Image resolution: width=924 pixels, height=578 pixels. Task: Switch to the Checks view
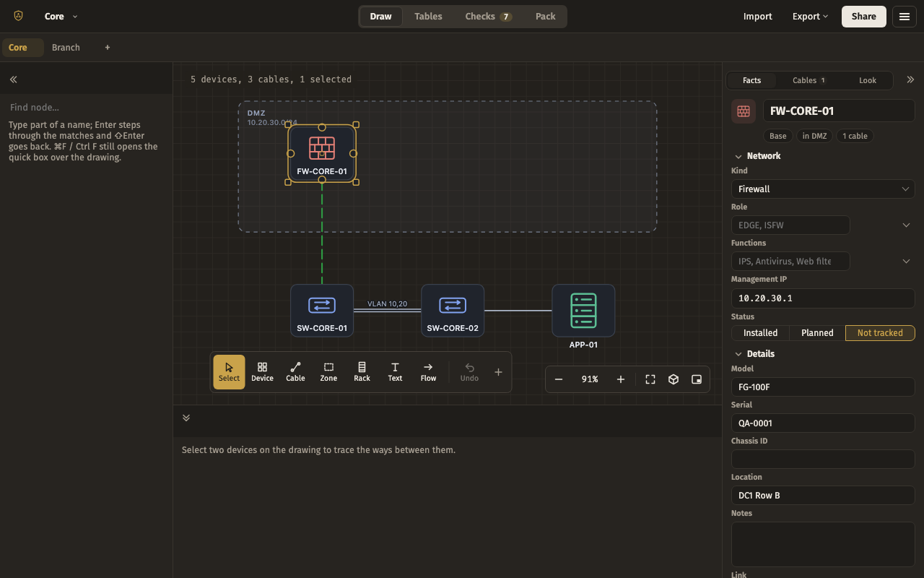488,17
